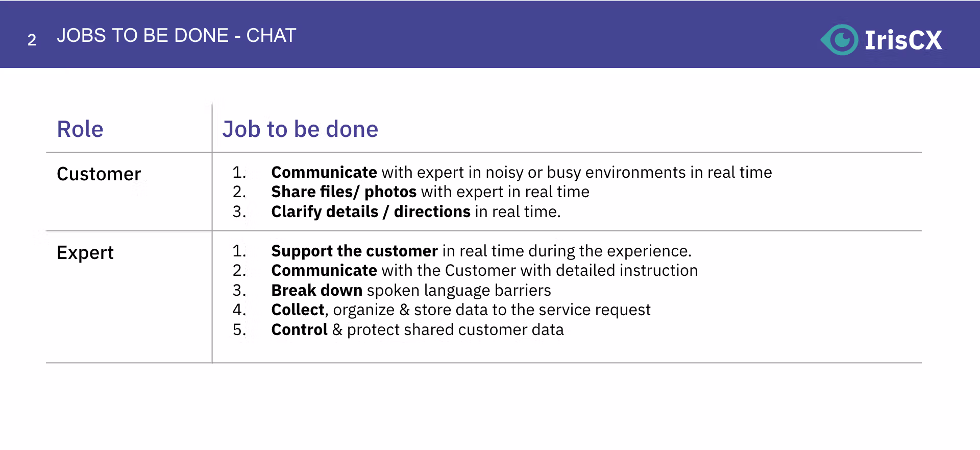
Task: Click 'Communicate with expert in noisy' line
Action: pos(522,173)
